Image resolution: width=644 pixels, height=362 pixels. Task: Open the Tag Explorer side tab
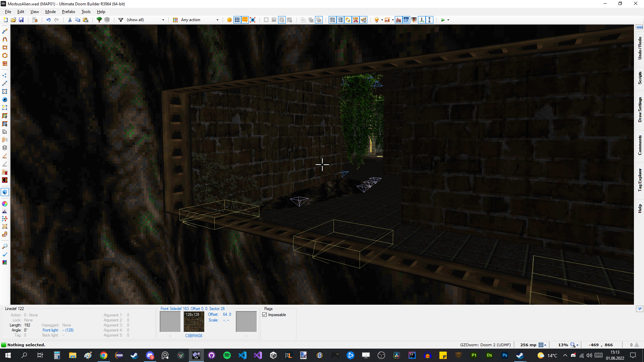click(640, 180)
